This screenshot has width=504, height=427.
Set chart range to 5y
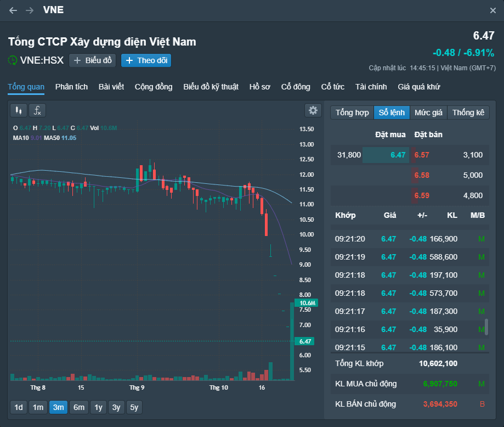click(134, 407)
